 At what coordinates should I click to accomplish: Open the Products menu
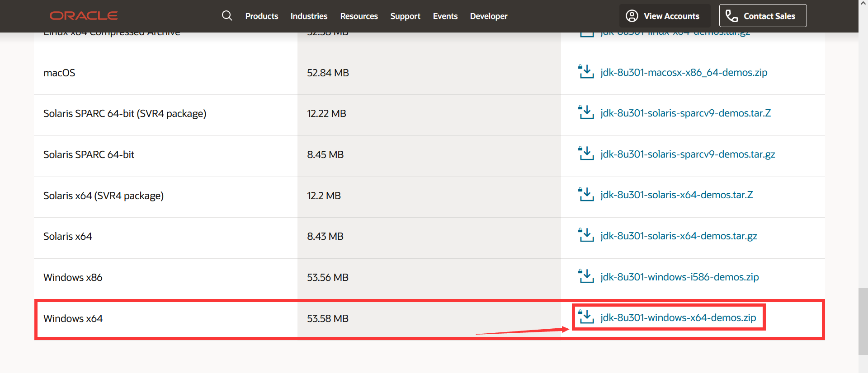262,16
